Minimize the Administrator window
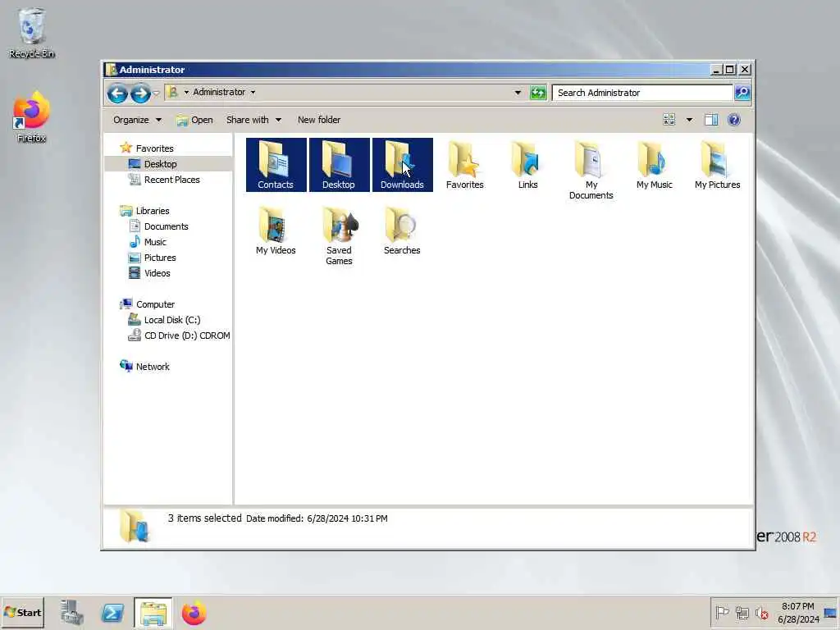 pos(716,70)
